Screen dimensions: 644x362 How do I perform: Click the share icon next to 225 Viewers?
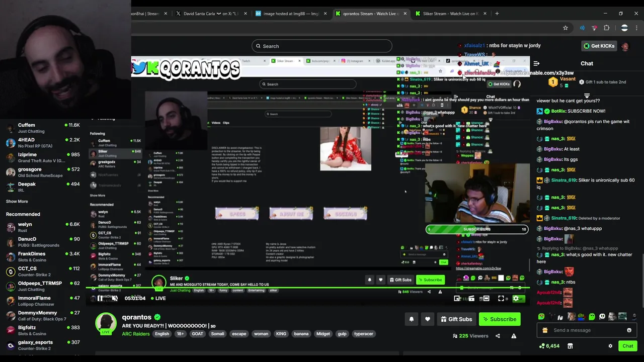coord(498,336)
